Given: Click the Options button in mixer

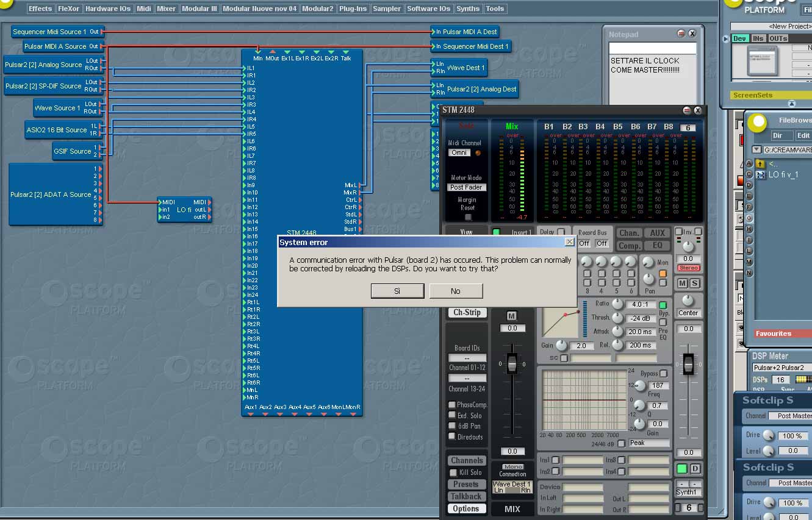Looking at the screenshot, I should (x=467, y=508).
